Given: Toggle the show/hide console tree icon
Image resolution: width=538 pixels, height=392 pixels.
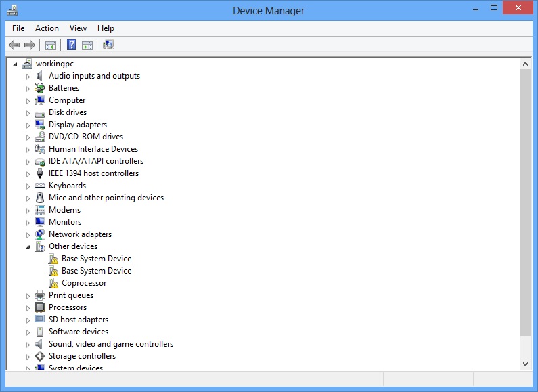Looking at the screenshot, I should (x=50, y=45).
